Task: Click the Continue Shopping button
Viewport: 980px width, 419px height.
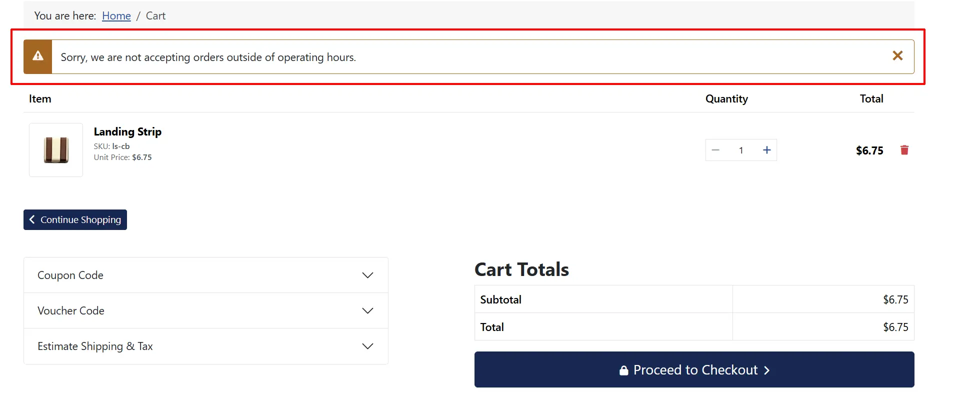Action: click(x=75, y=220)
